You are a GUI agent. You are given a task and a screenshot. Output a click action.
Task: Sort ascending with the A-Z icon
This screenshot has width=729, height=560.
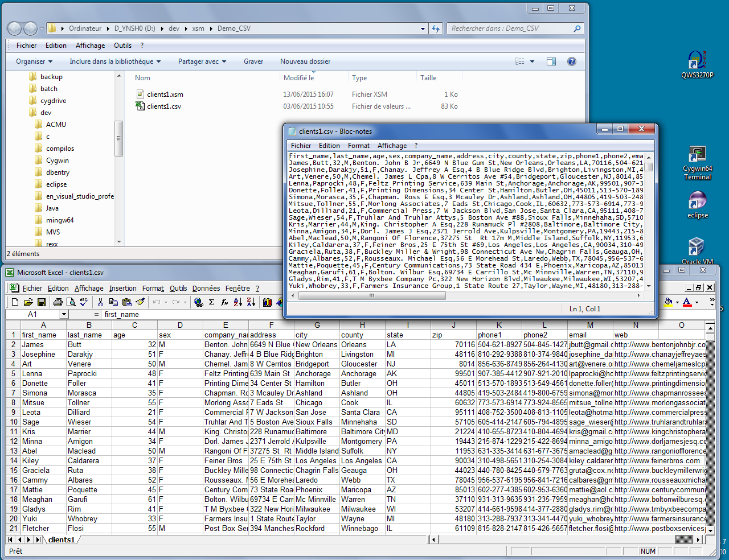238,302
